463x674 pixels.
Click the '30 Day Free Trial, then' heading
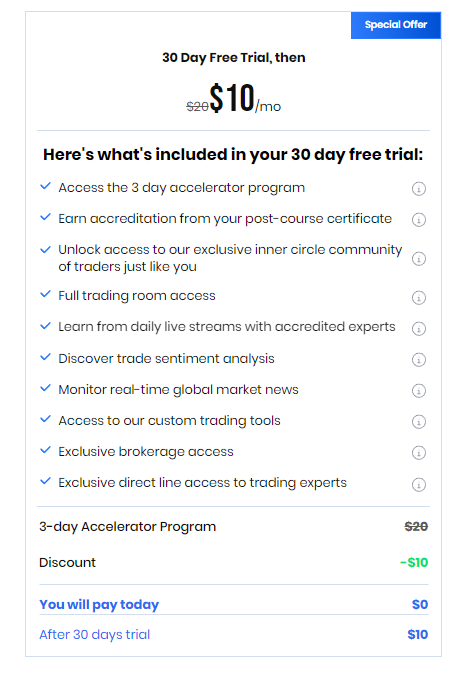pyautogui.click(x=234, y=58)
